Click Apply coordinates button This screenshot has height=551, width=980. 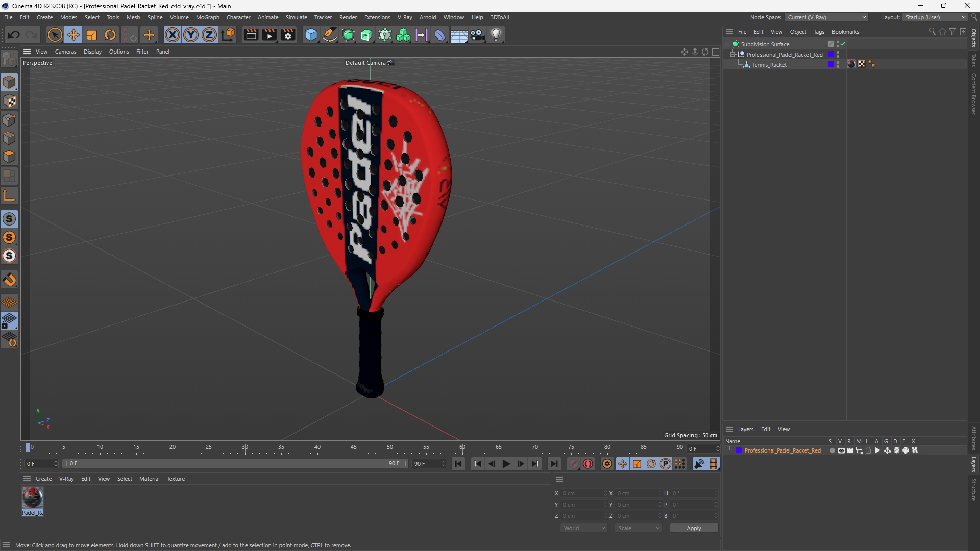coord(694,528)
